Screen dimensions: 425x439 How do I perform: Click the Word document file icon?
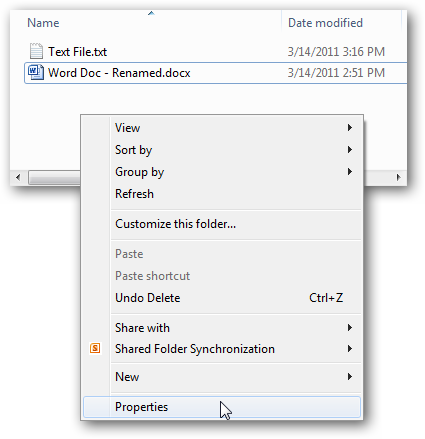[x=36, y=72]
